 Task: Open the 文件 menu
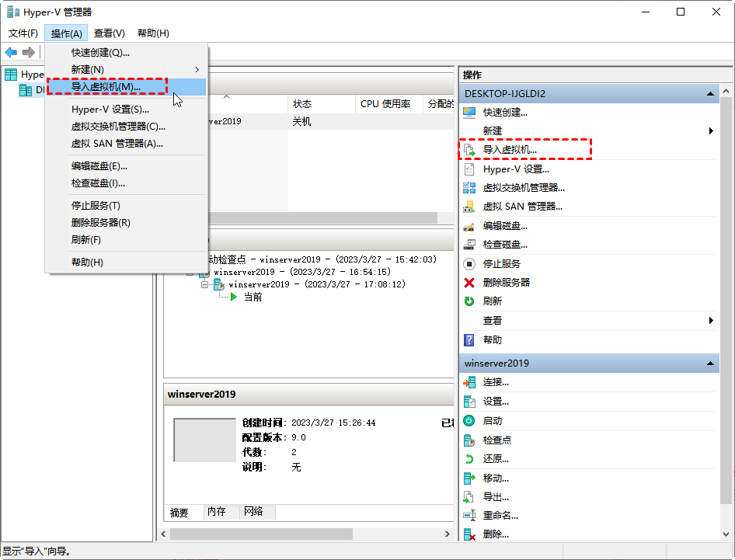[x=23, y=33]
